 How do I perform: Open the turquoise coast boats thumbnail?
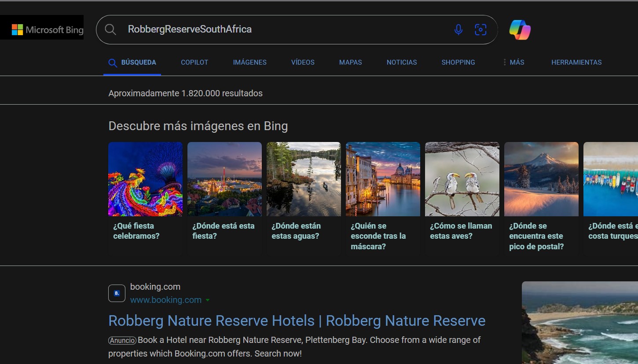tap(611, 179)
